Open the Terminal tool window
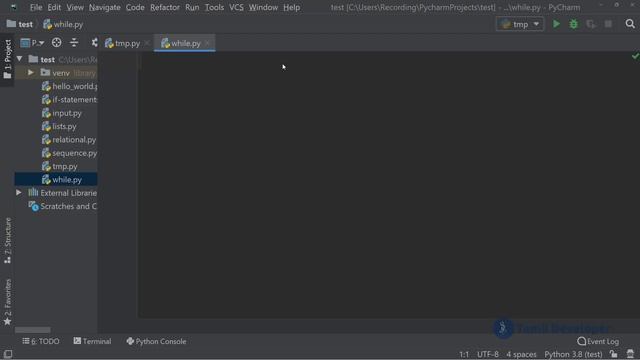Viewport: 640px width, 360px height. 92,341
